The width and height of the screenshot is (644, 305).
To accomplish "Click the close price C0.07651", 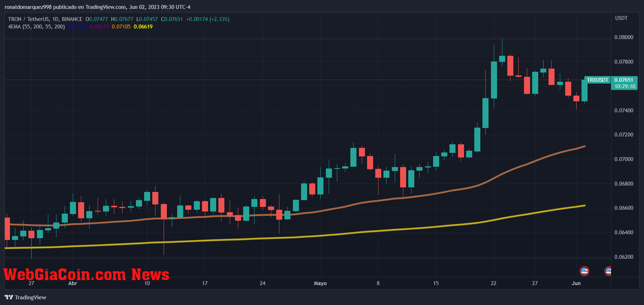I will 172,19.
